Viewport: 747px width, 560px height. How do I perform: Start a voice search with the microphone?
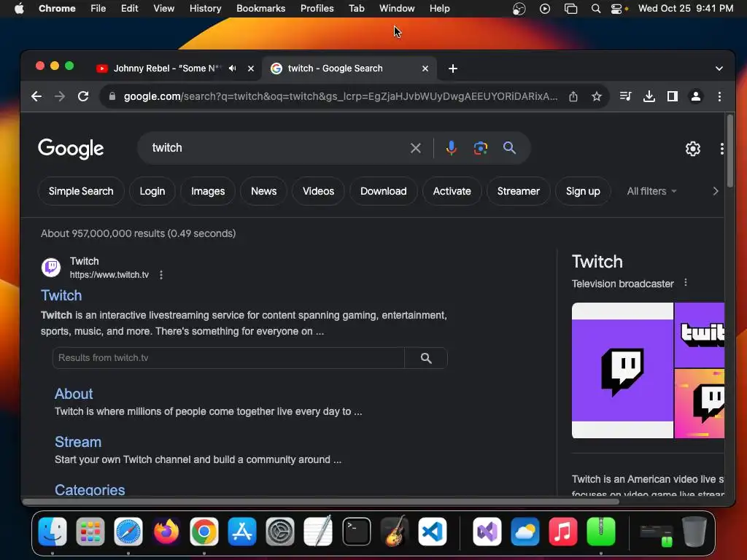click(451, 148)
